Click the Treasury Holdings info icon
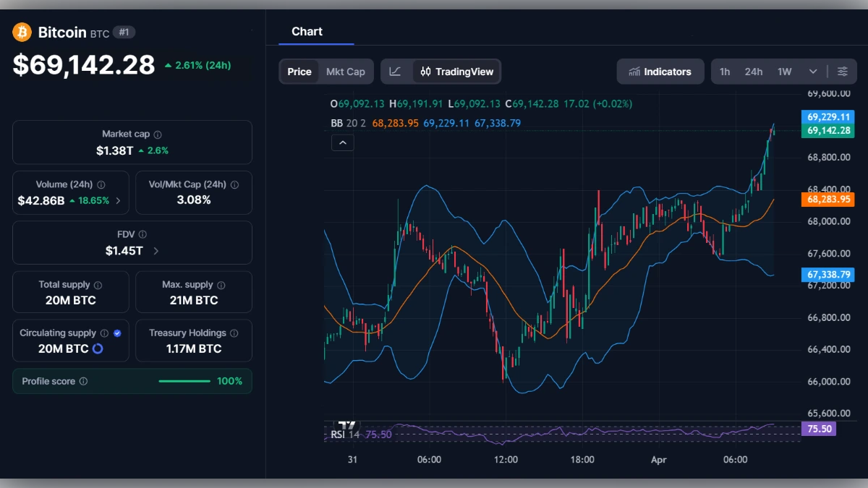 [233, 333]
